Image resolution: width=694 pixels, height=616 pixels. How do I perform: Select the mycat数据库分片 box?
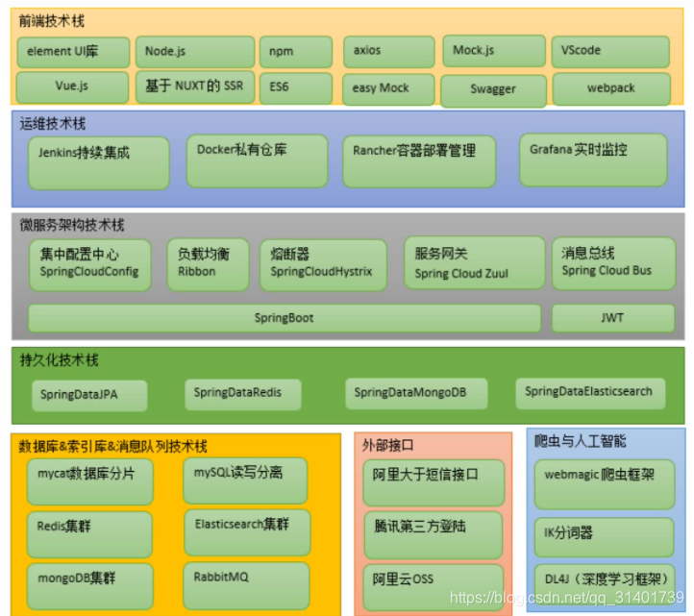tap(89, 481)
